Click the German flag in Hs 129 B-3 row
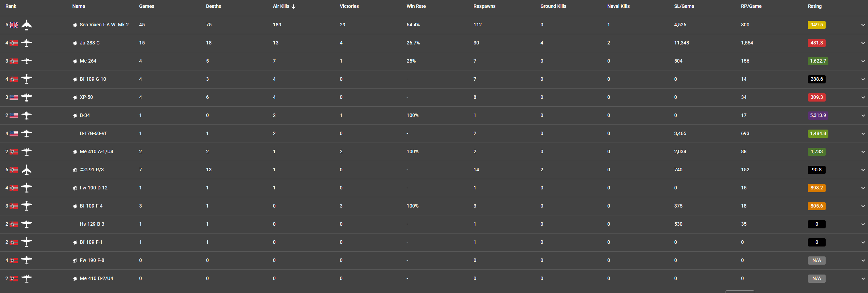 coord(14,224)
